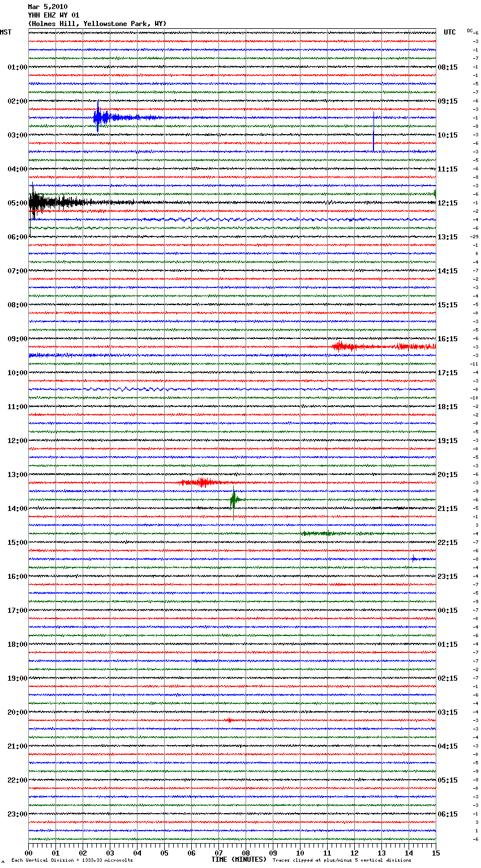Click the "10:15" UTC time label
This screenshot has height=868, width=481.
click(448, 135)
